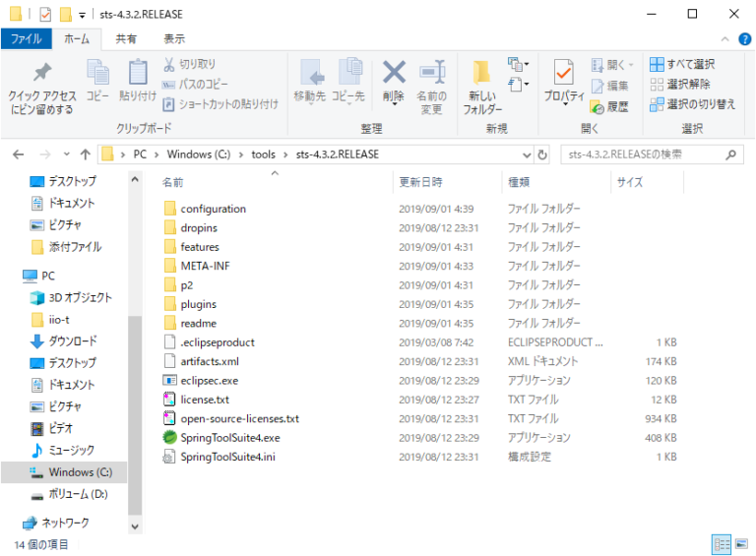The image size is (756, 556).
Task: Open Move to (移動先) menu
Action: [x=310, y=82]
